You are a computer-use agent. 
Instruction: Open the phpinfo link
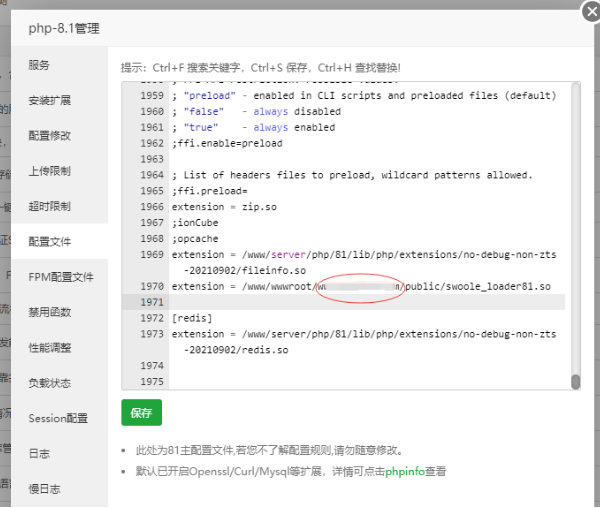tap(404, 471)
